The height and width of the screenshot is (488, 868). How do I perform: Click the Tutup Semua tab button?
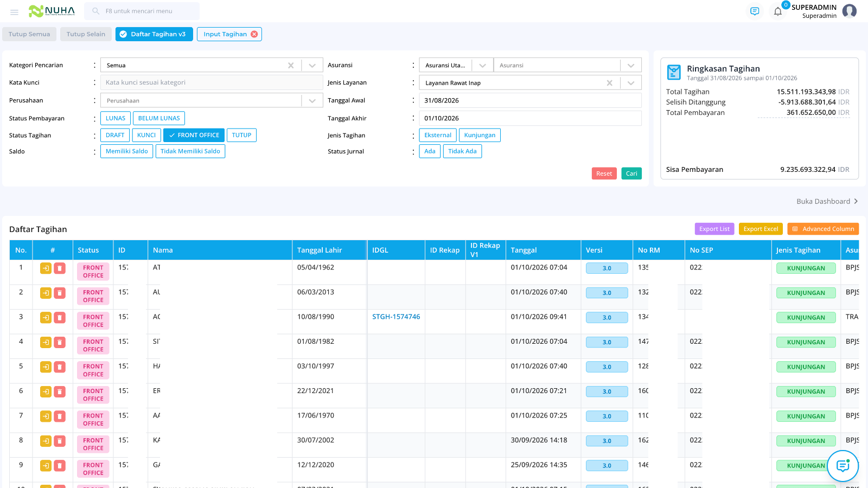point(29,34)
